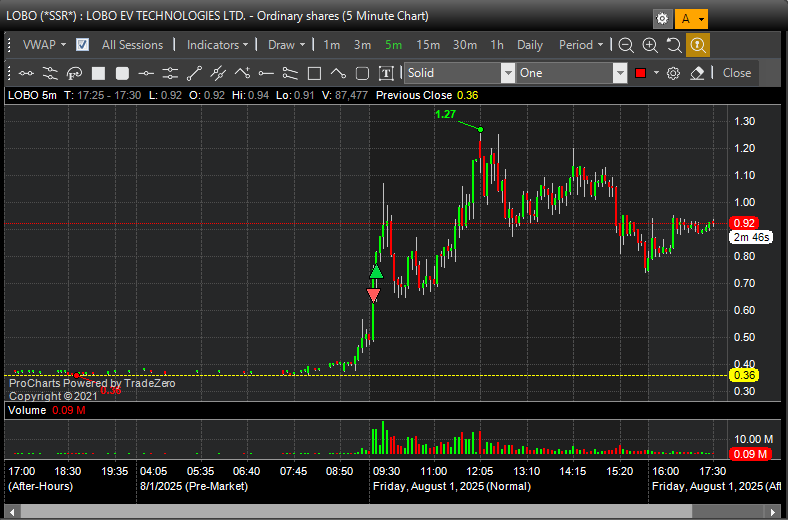Viewport: 788px width, 520px height.
Task: Select the single-node horizontal line tool
Action: [146, 73]
